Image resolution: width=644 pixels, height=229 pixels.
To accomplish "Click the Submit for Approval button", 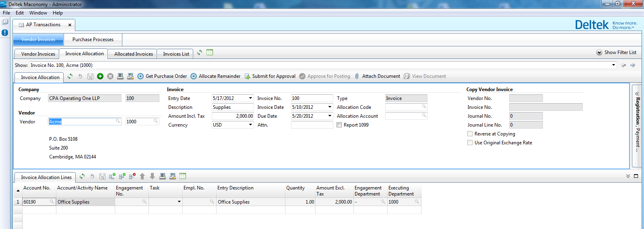I will [270, 76].
